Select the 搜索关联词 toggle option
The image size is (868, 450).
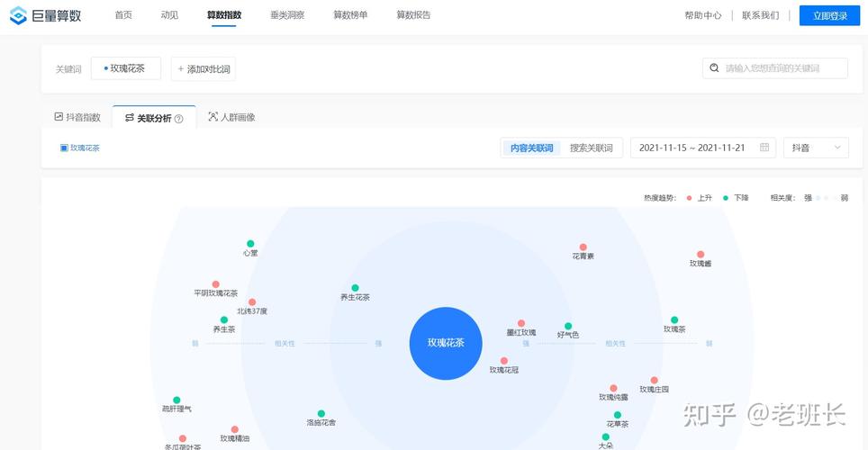tap(592, 148)
